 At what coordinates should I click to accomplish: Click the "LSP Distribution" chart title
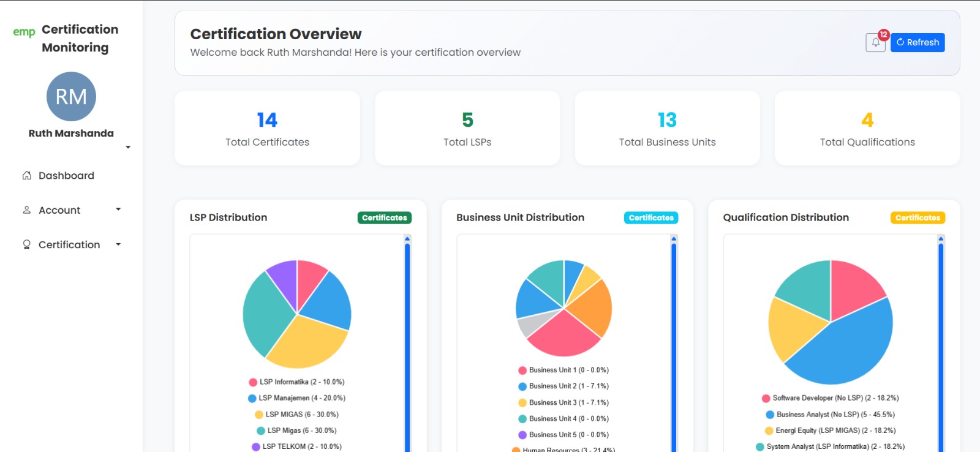click(228, 217)
